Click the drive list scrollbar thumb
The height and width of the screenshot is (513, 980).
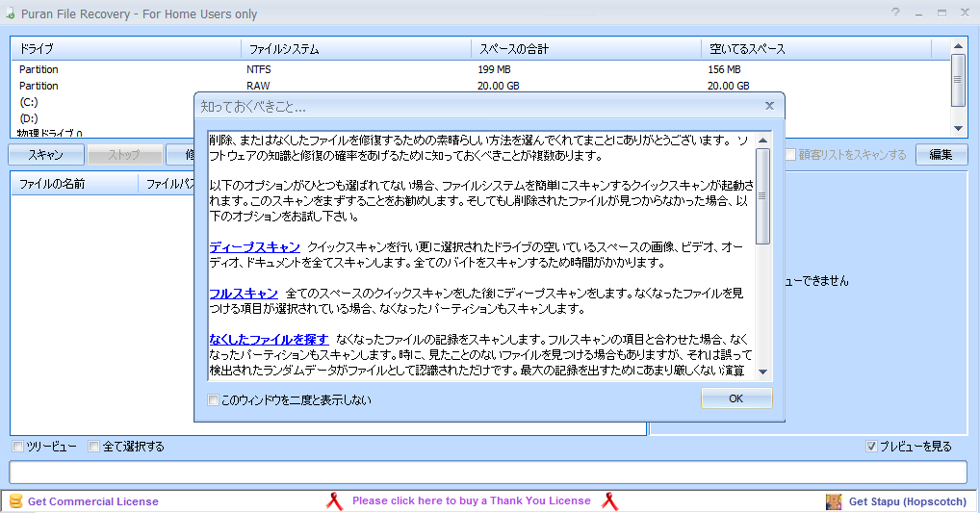point(958,80)
